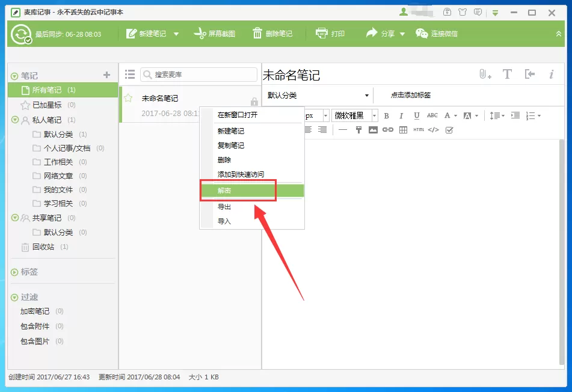Create a new note with 新建笔记
The height and width of the screenshot is (392, 572).
point(146,34)
